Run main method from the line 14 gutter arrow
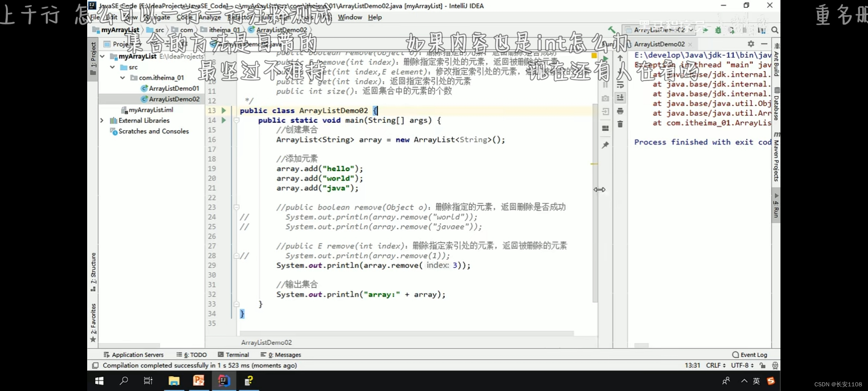Screen dimensions: 868x391 [x=224, y=120]
